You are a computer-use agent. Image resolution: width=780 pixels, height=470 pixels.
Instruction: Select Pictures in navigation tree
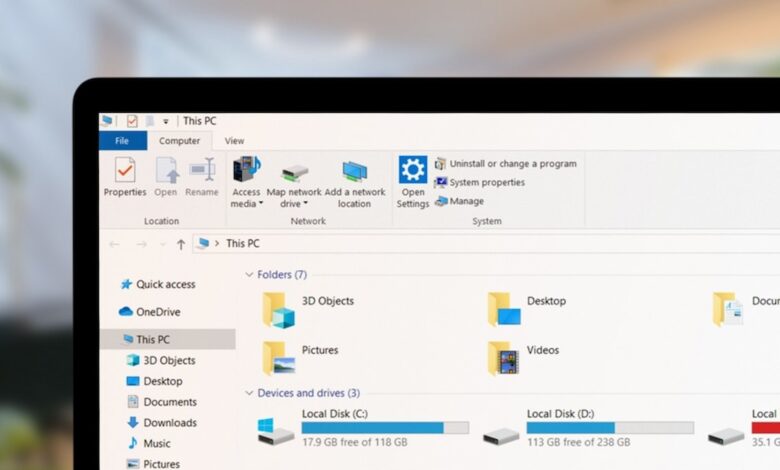pos(153,464)
